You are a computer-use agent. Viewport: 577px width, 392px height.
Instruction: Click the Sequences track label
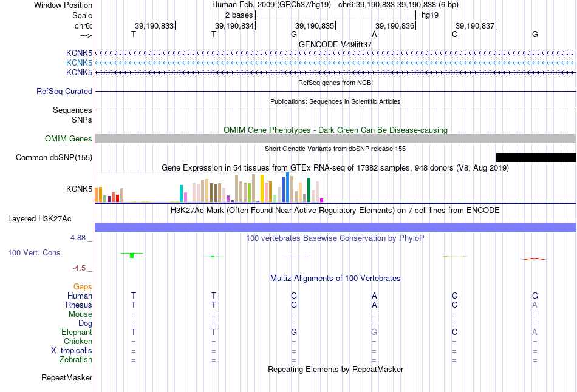[72, 110]
